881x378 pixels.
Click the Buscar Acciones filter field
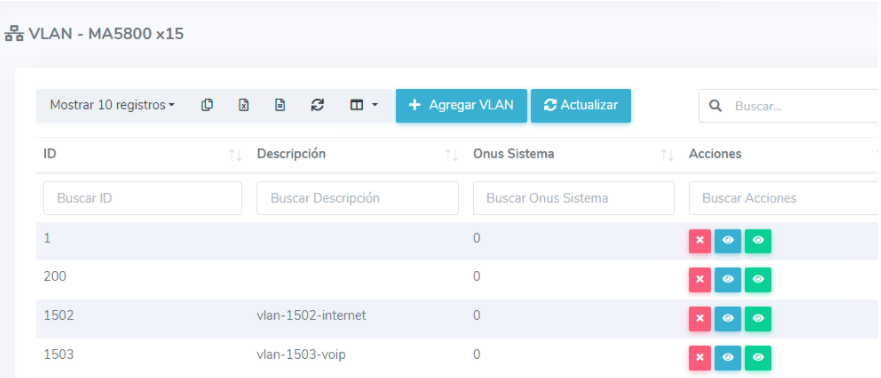784,198
